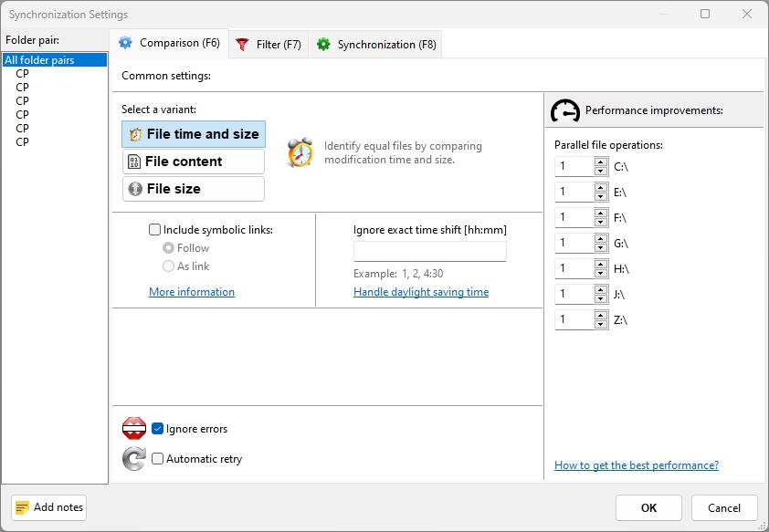
Task: Click the large alarm clock description icon
Action: (300, 152)
